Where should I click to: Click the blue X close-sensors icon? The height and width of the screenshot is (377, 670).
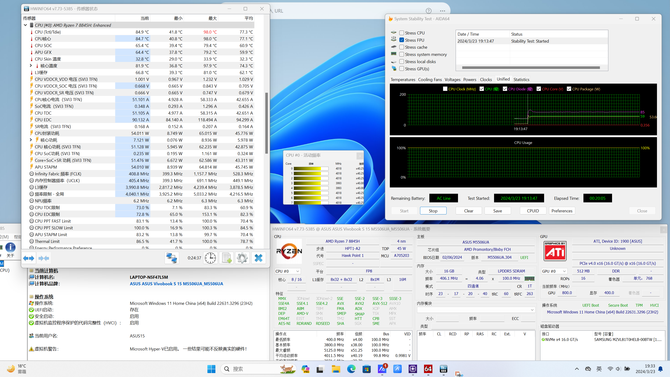[258, 258]
